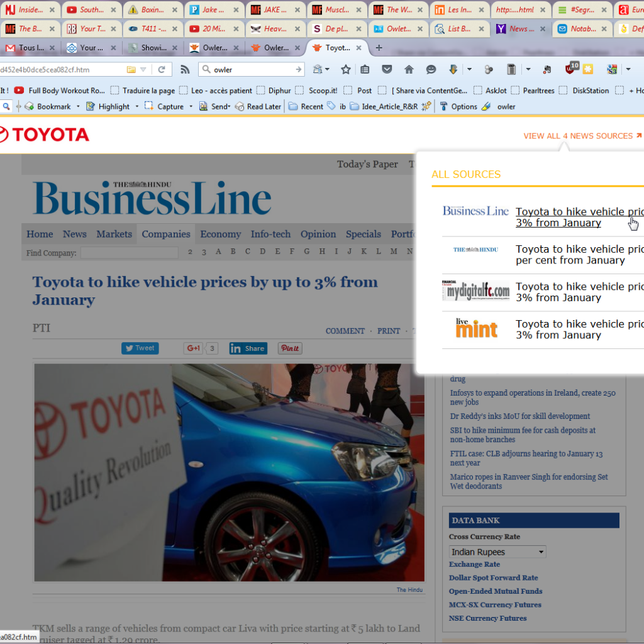644x644 pixels.
Task: Click the orange asterisk extension icon
Action: click(588, 69)
